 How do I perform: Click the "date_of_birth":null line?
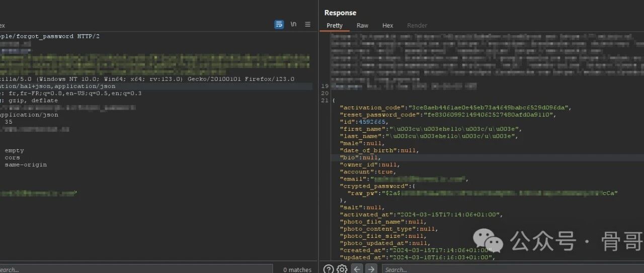(380, 150)
